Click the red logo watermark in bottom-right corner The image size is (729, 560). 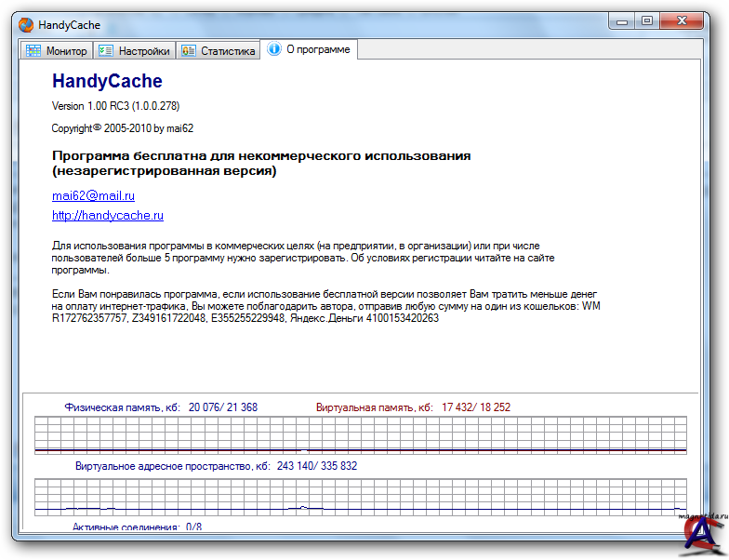[700, 534]
